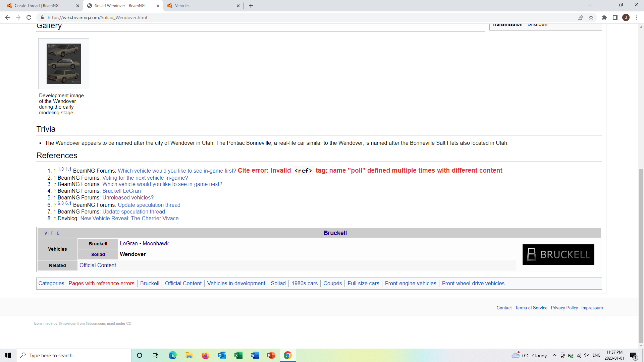Viewport: 644px width, 362px height.
Task: Click the share page icon
Action: 580,17
